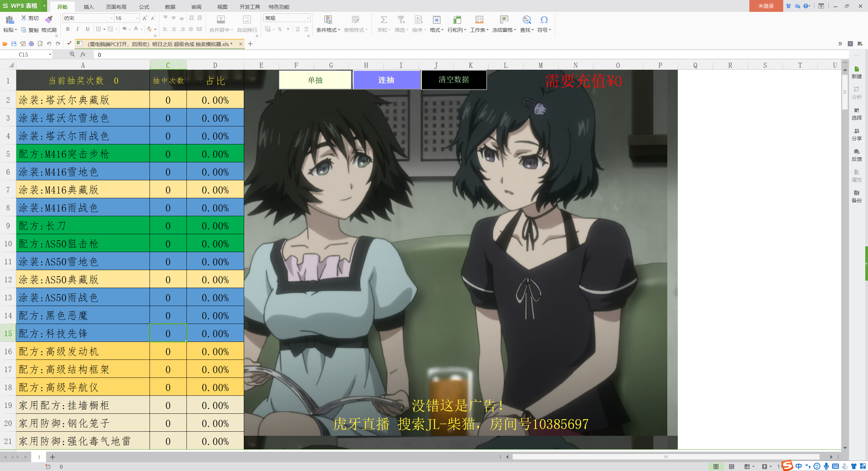Screen dimensions: 868x471
Task: Open the Data ribbon tab
Action: click(x=170, y=7)
